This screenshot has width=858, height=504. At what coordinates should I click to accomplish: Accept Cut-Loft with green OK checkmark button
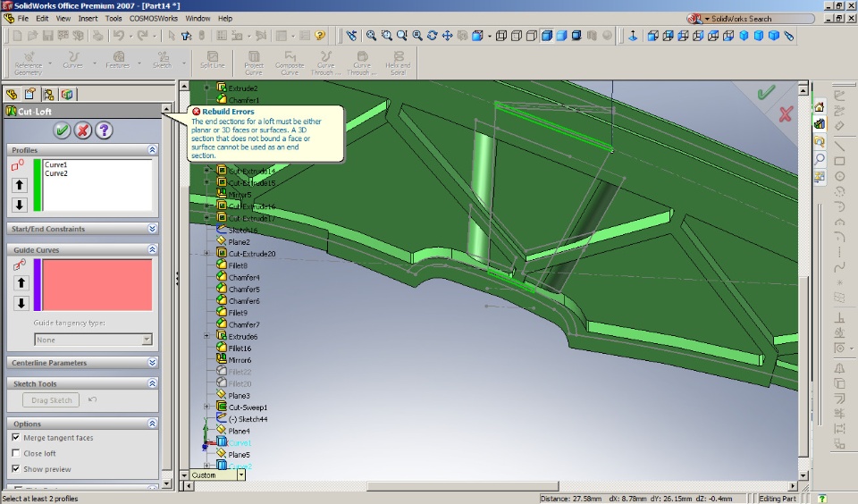tap(62, 130)
